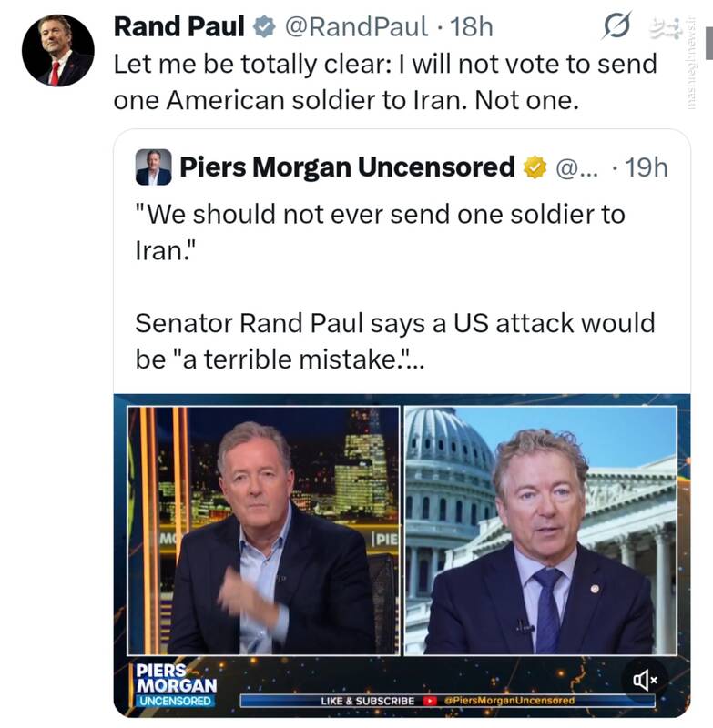Expand the quoted tweet's truncated text ellipsis
The width and height of the screenshot is (713, 728).
pyautogui.click(x=415, y=360)
